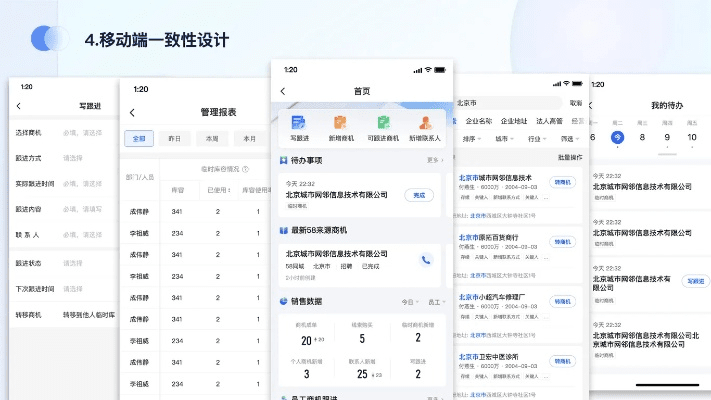Open the 可跟进商机 shortcut icon
The height and width of the screenshot is (400, 711).
[x=384, y=123]
